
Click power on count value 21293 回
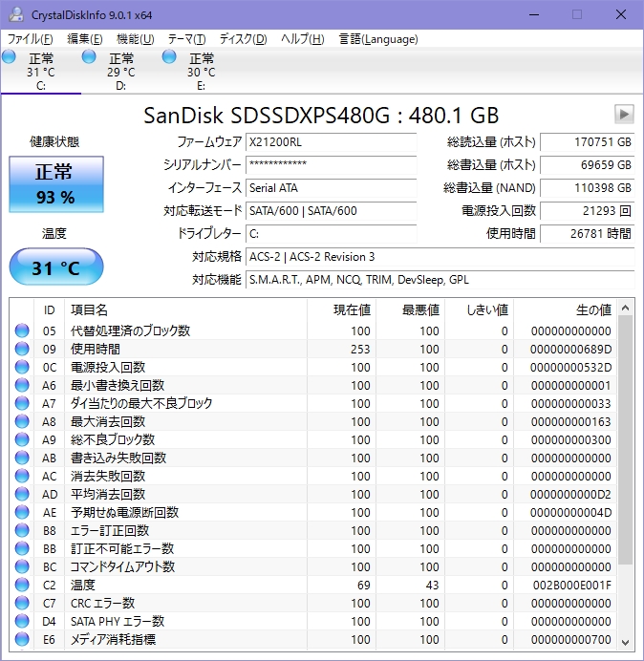point(587,210)
